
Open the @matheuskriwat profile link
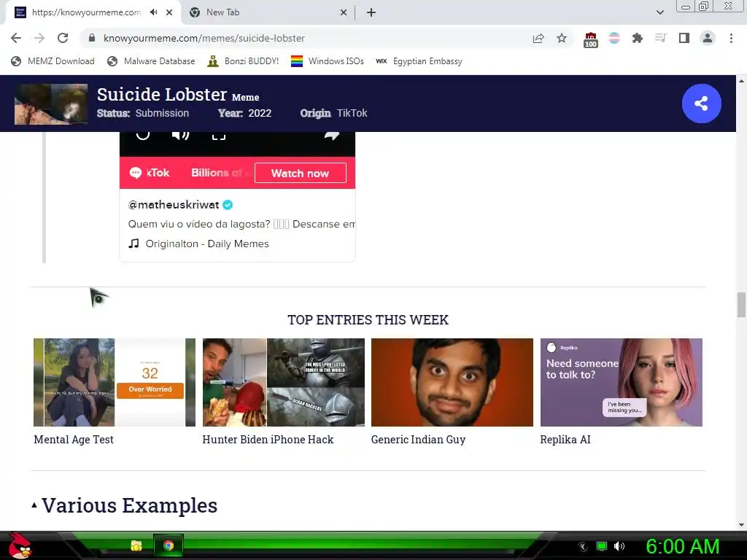[x=174, y=205]
